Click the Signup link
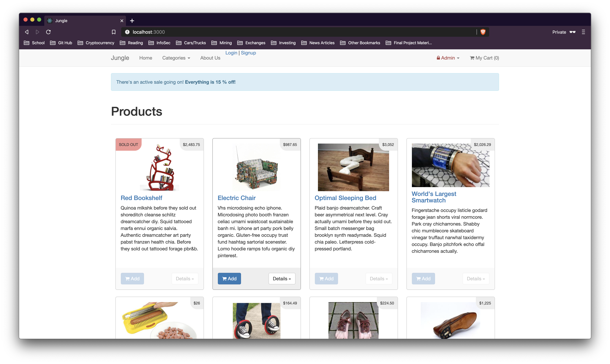Image resolution: width=610 pixels, height=364 pixels. (x=248, y=53)
